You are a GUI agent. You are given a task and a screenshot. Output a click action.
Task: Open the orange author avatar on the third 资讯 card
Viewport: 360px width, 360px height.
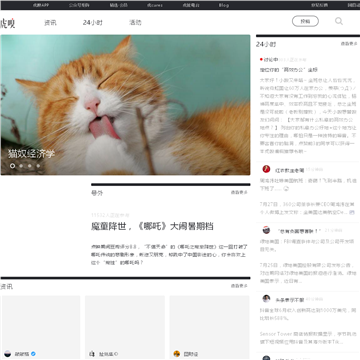tap(177, 354)
